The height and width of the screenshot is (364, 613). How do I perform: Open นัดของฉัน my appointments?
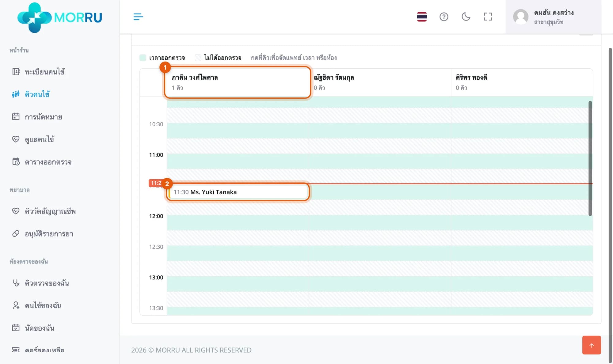[x=33, y=328]
